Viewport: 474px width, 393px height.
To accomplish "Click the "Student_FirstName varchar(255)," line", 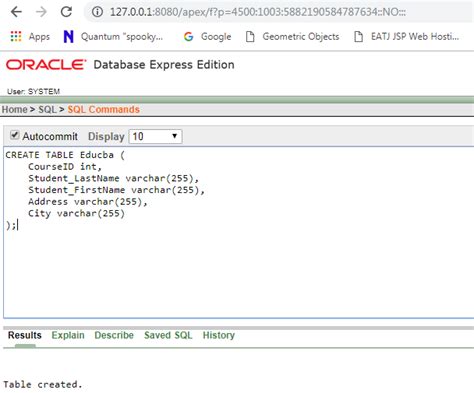I will point(116,190).
